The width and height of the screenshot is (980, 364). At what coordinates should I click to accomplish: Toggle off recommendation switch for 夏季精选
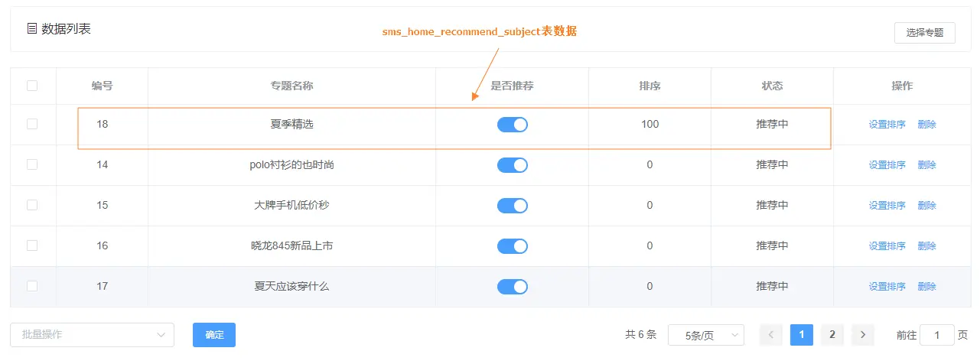[512, 124]
